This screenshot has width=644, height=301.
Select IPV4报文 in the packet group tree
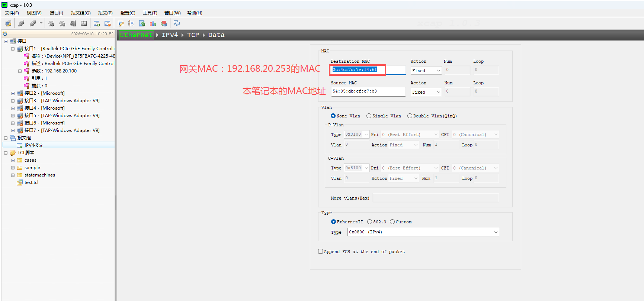click(x=34, y=145)
